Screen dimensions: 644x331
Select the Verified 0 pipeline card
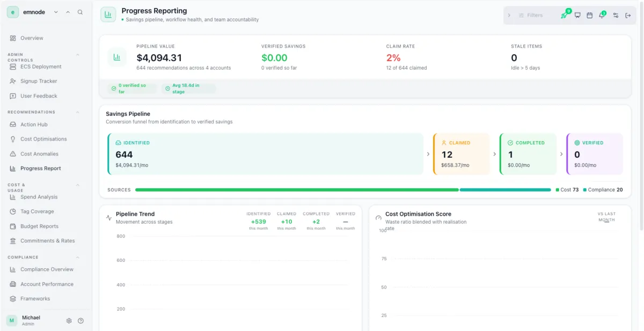coord(595,154)
